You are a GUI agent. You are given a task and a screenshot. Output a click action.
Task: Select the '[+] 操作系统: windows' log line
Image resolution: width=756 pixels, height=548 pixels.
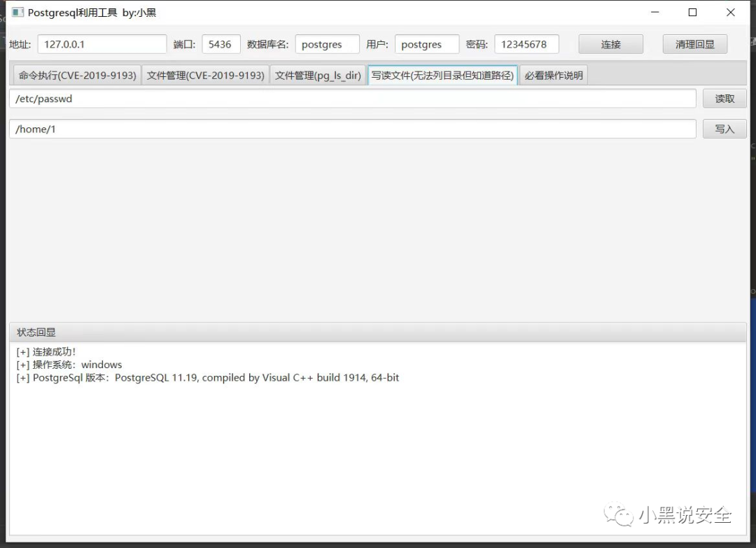[x=69, y=365]
